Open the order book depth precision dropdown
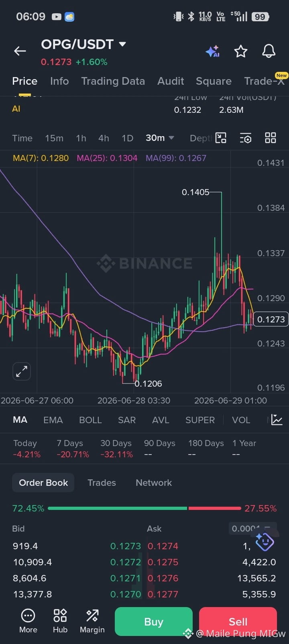 [x=252, y=528]
